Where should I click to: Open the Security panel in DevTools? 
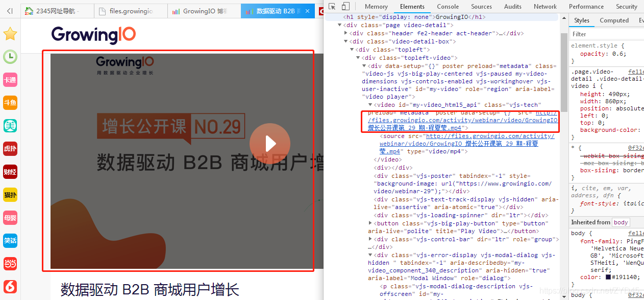626,7
